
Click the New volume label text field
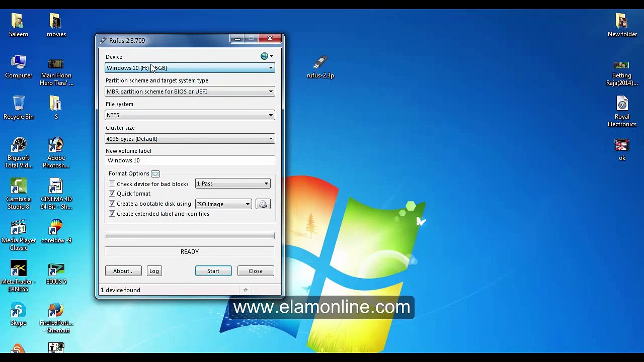click(x=190, y=160)
